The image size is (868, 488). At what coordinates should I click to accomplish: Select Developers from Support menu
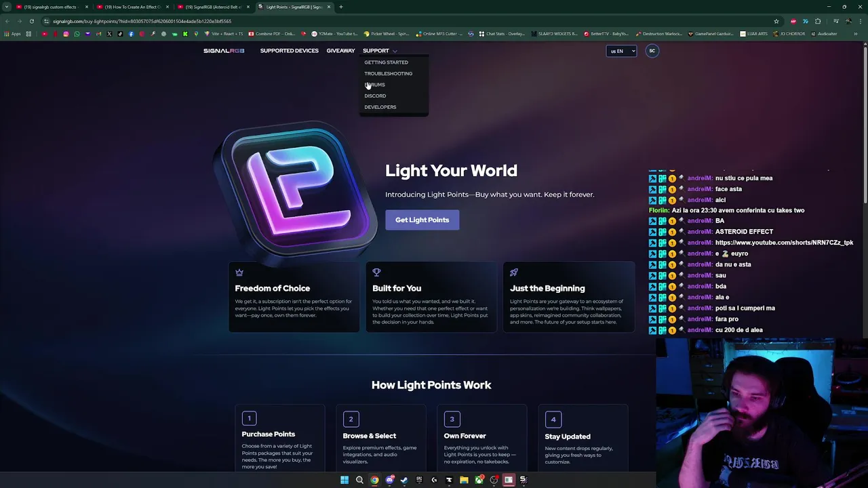380,107
